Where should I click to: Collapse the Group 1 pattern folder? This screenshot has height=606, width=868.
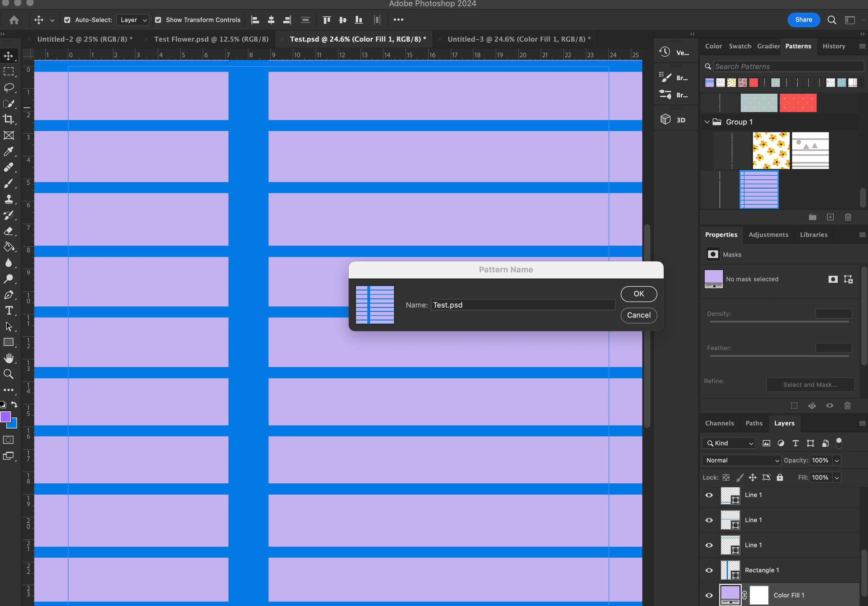707,122
